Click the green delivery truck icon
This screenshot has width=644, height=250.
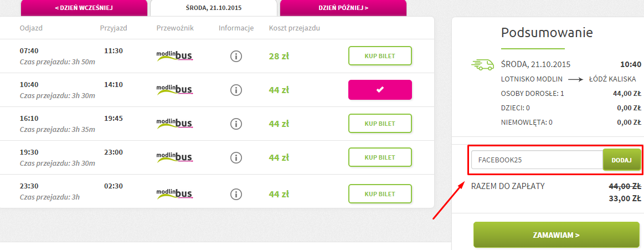tap(482, 64)
